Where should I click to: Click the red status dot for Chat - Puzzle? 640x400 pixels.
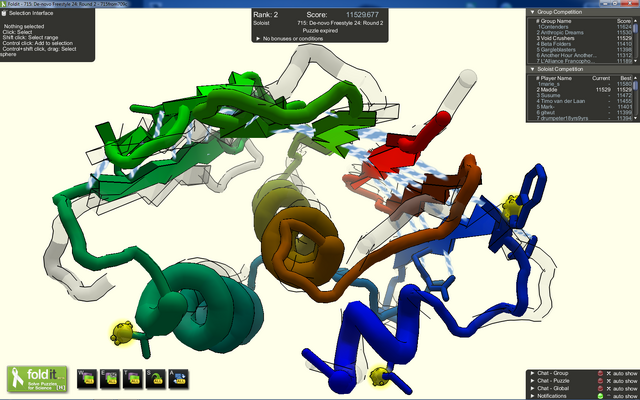coord(600,381)
